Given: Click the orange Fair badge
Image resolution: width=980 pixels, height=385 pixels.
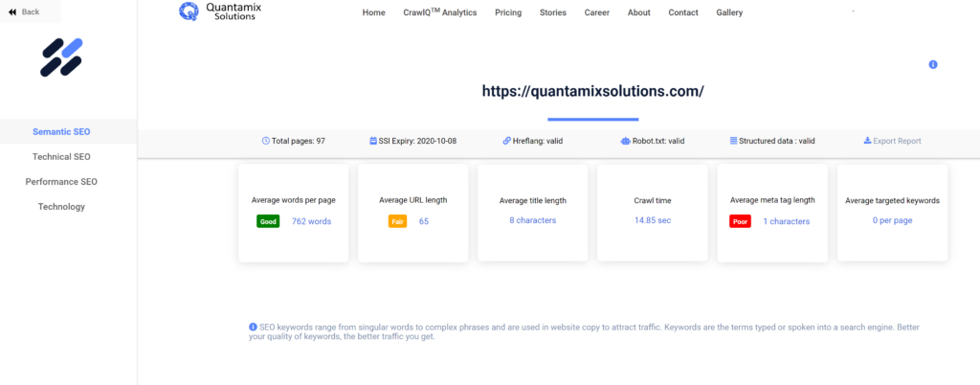Looking at the screenshot, I should click(x=397, y=221).
